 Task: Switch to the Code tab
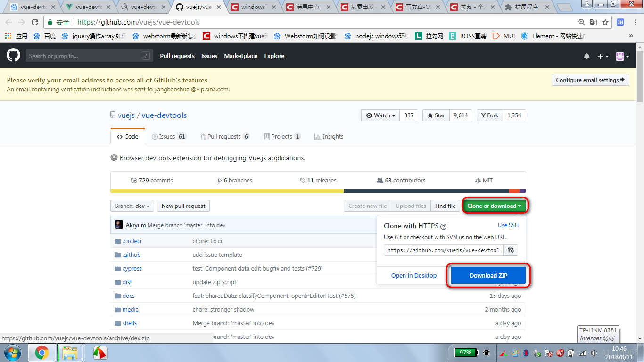[x=128, y=136]
